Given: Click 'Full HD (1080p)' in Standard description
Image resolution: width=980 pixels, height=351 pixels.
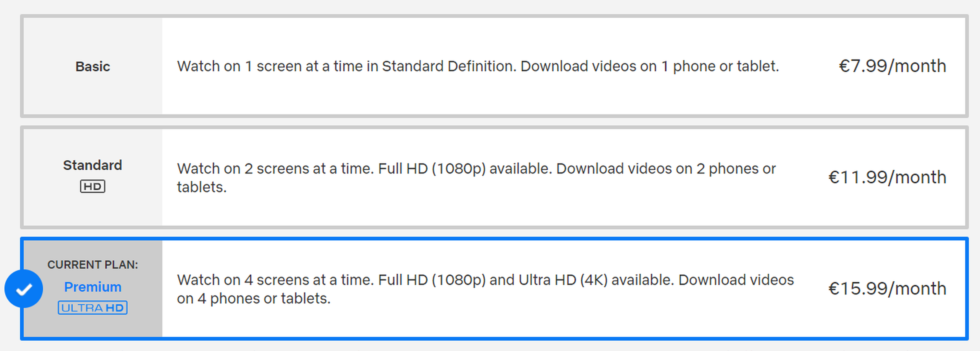Looking at the screenshot, I should point(432,169).
